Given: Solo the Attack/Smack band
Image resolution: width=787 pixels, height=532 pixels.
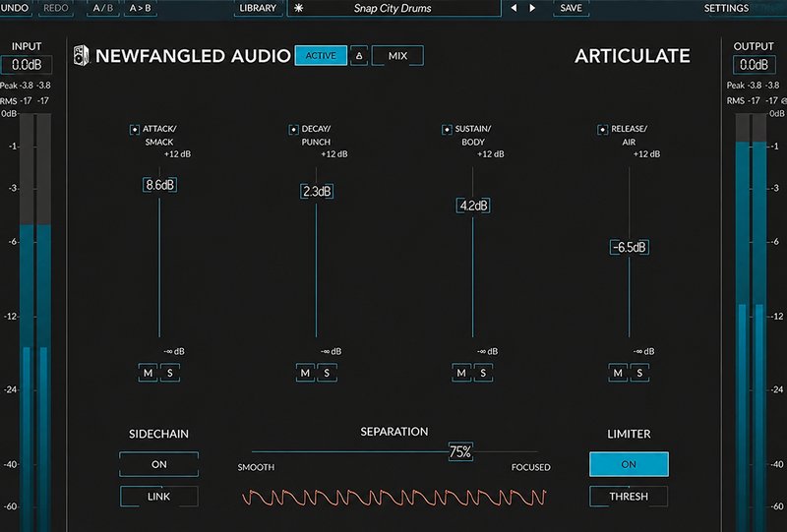Looking at the screenshot, I should (169, 373).
